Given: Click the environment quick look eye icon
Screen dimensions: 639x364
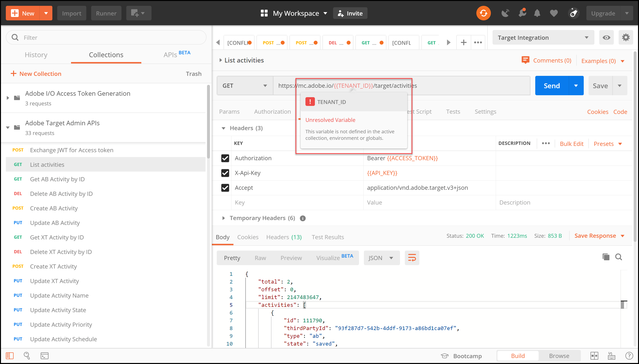Looking at the screenshot, I should click(x=606, y=38).
